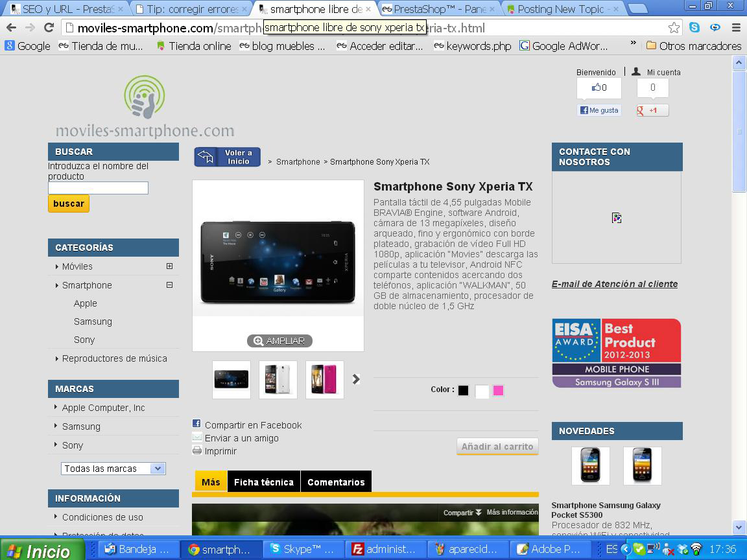Open Reproductores de música category

point(114,358)
